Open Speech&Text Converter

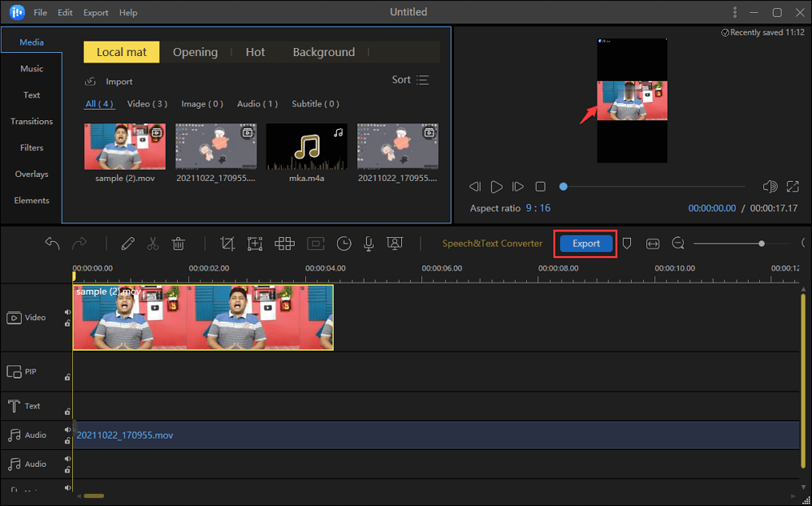pyautogui.click(x=492, y=244)
